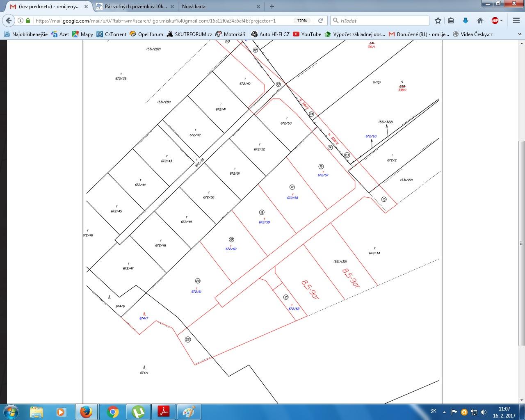Image resolution: width=525 pixels, height=420 pixels.
Task: Go to the Firefox home page icon
Action: click(480, 21)
